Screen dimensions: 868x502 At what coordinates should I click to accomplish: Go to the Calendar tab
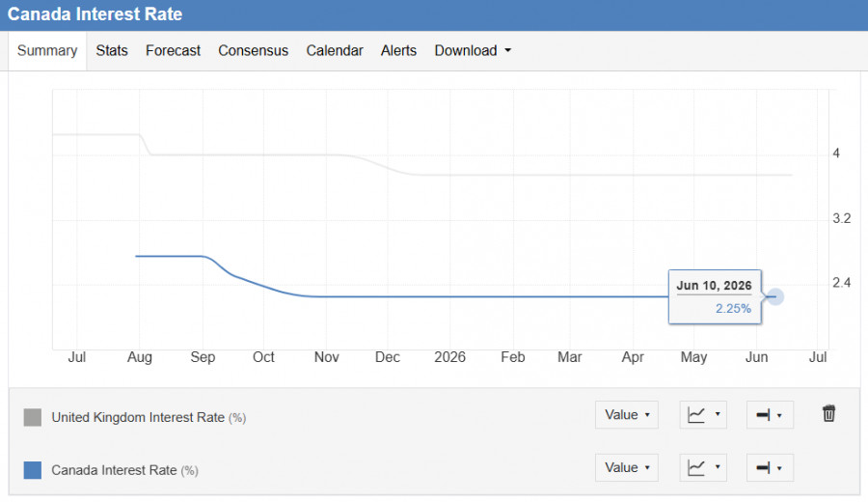pos(335,50)
